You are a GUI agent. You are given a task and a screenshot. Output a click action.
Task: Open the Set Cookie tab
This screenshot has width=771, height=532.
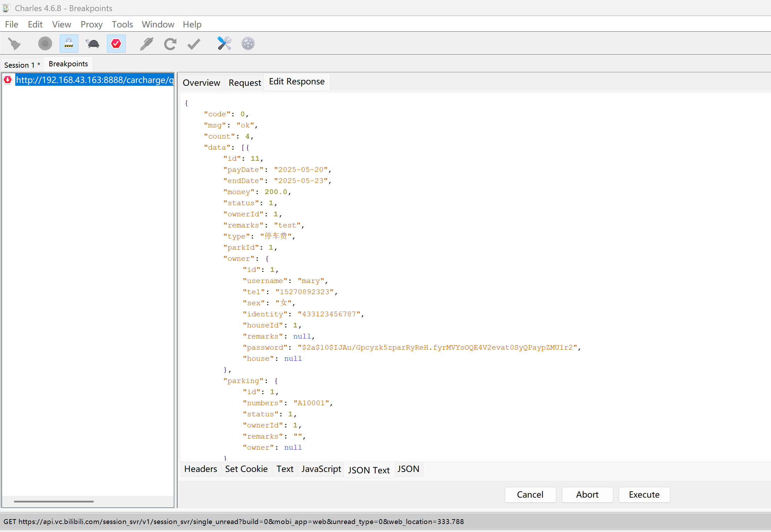[x=246, y=469]
